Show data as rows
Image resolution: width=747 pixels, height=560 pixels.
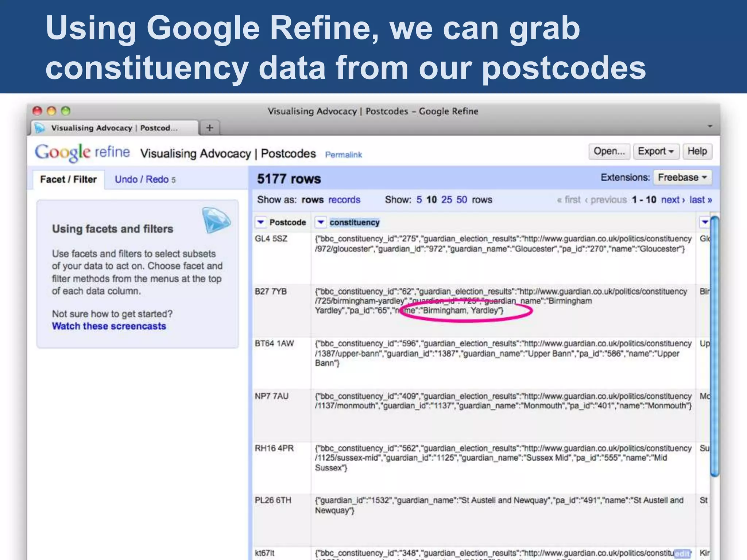tap(313, 200)
